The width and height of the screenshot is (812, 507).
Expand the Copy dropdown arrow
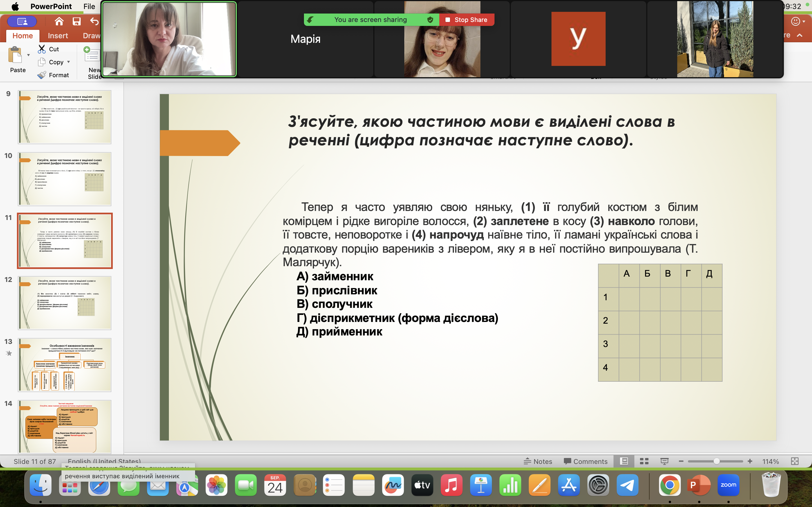coord(69,62)
